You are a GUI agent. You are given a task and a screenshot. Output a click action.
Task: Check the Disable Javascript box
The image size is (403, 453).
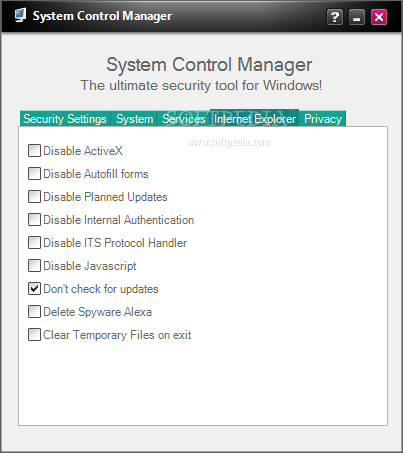coord(34,266)
